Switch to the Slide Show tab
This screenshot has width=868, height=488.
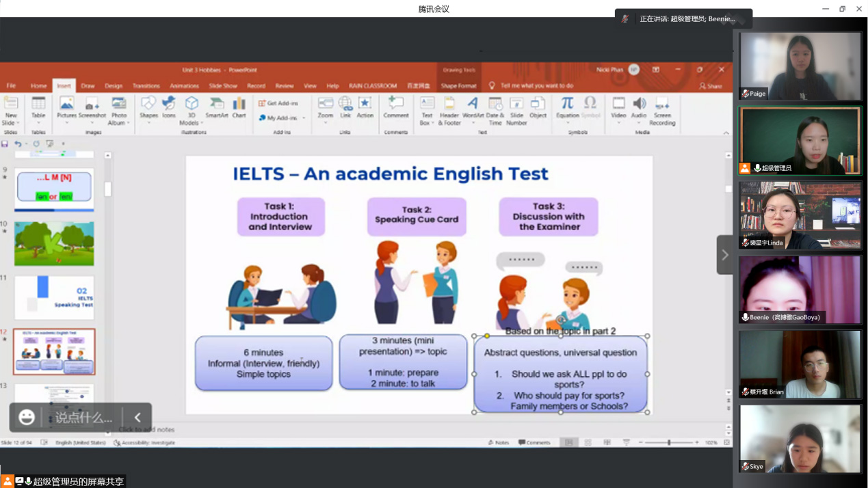pos(223,86)
